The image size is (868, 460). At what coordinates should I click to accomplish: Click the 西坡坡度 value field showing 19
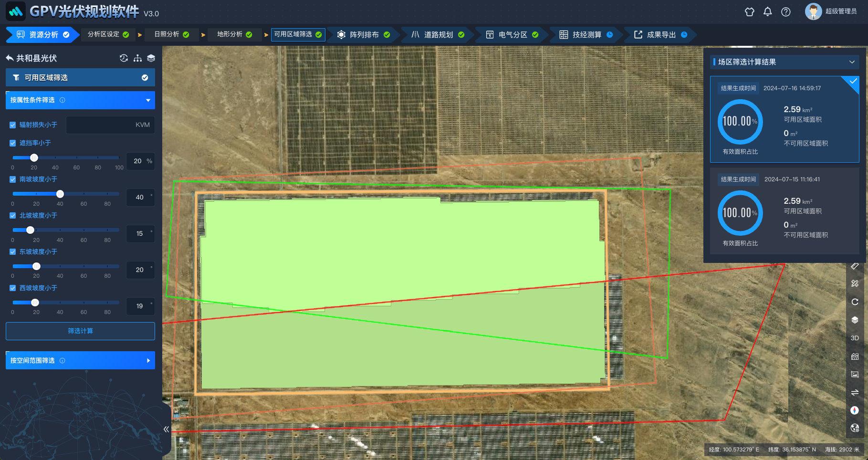(x=141, y=306)
